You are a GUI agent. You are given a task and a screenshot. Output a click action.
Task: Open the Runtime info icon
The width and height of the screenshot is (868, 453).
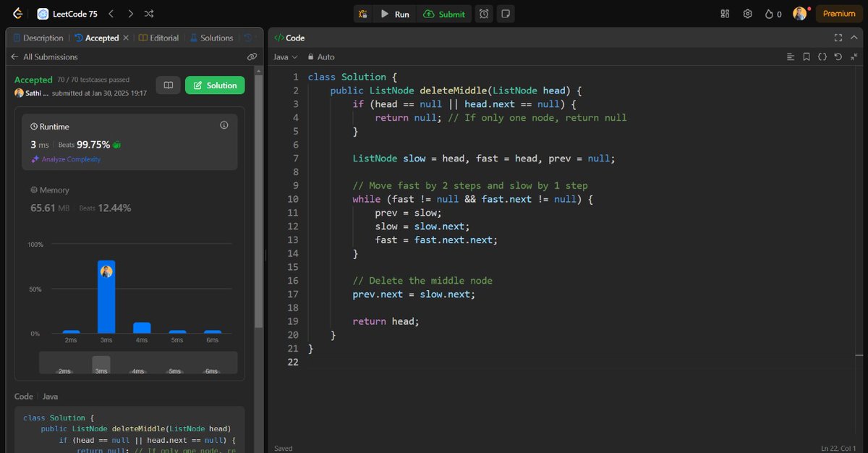(x=224, y=125)
